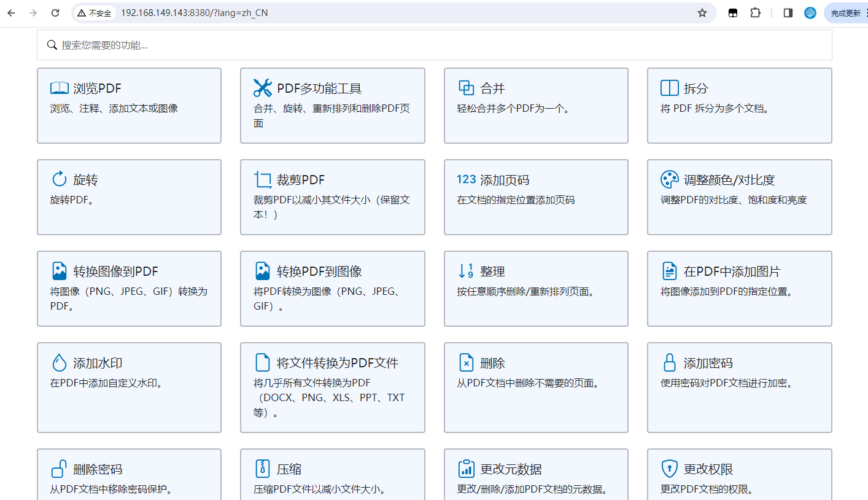Click the 完成更新 browser update button

tap(846, 13)
